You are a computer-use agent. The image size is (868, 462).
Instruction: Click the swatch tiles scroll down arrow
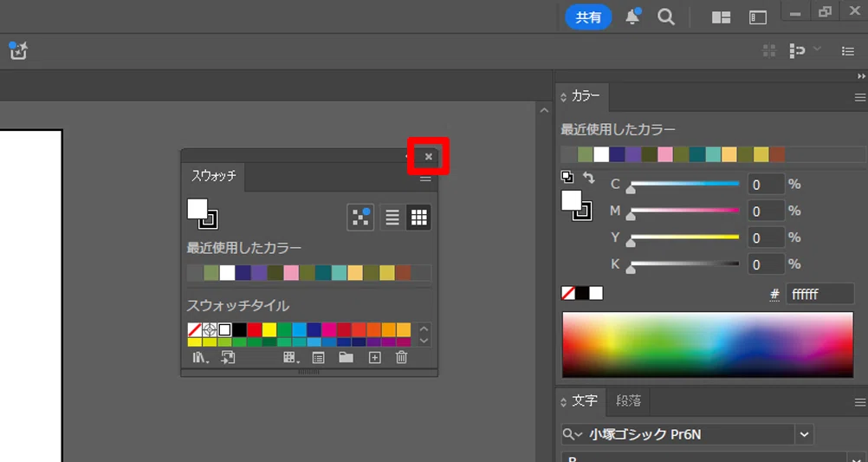click(424, 341)
